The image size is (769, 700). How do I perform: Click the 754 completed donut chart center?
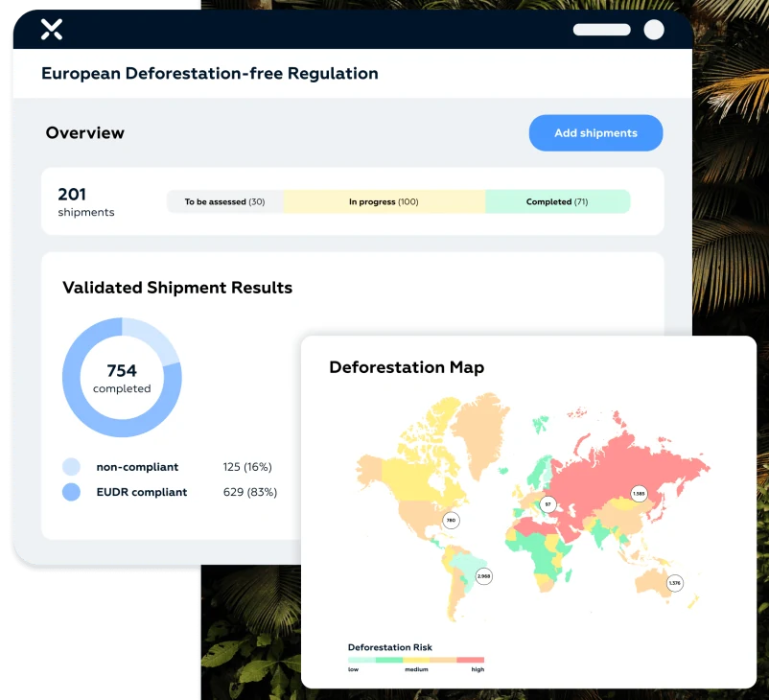pyautogui.click(x=122, y=378)
